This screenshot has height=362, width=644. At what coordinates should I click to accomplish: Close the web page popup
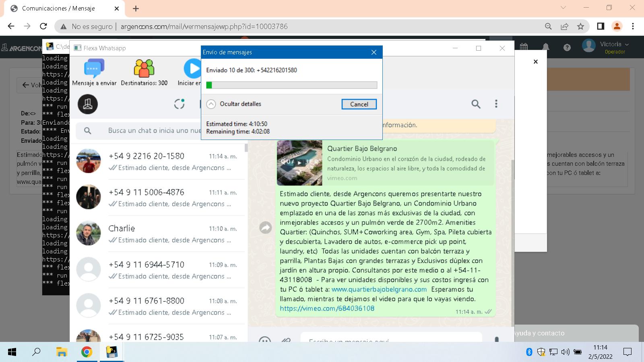(535, 62)
